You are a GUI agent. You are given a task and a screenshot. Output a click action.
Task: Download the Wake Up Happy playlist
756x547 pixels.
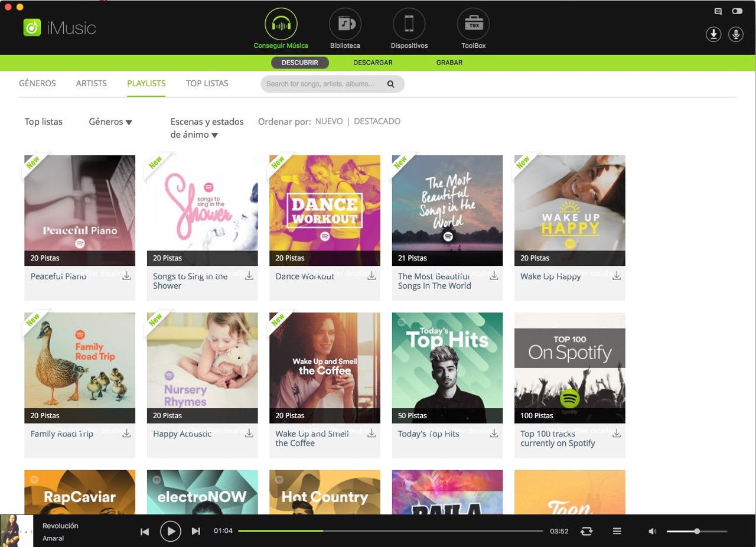click(617, 276)
